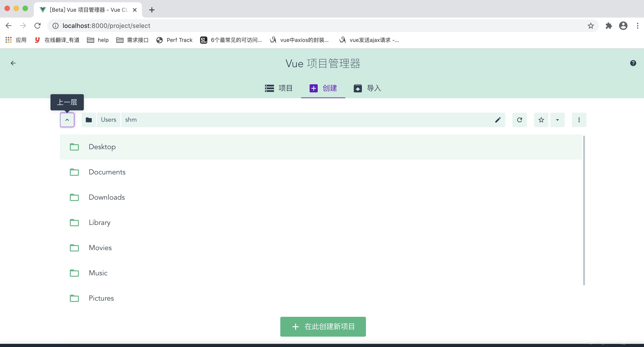Switch to the 项目 projects tab

click(x=279, y=88)
